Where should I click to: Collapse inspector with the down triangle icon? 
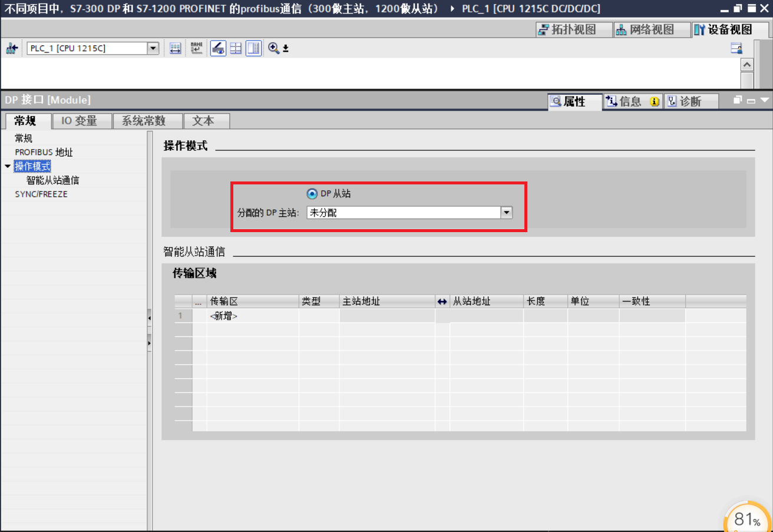pyautogui.click(x=765, y=101)
